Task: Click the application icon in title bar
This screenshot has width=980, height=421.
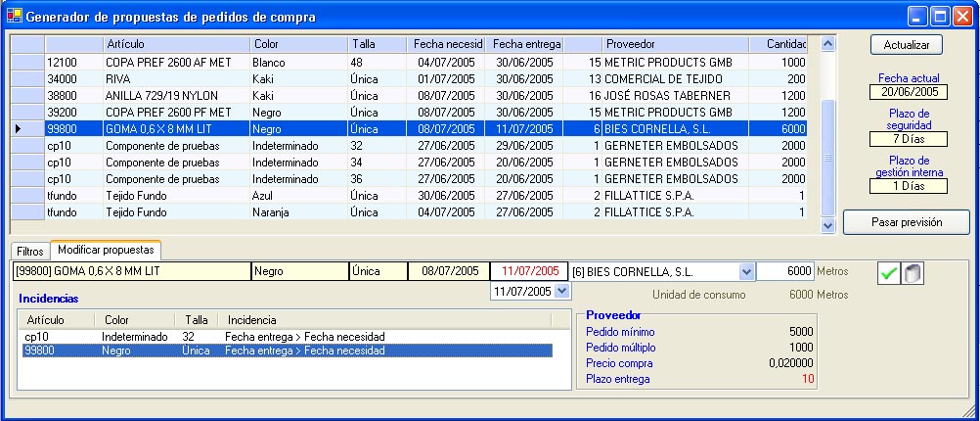Action: 14,17
